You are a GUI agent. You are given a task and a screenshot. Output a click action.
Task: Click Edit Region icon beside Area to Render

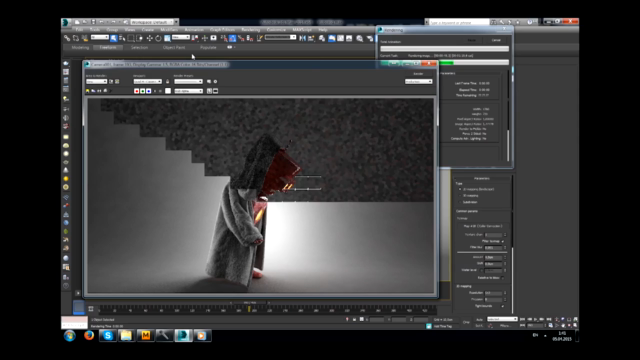111,82
